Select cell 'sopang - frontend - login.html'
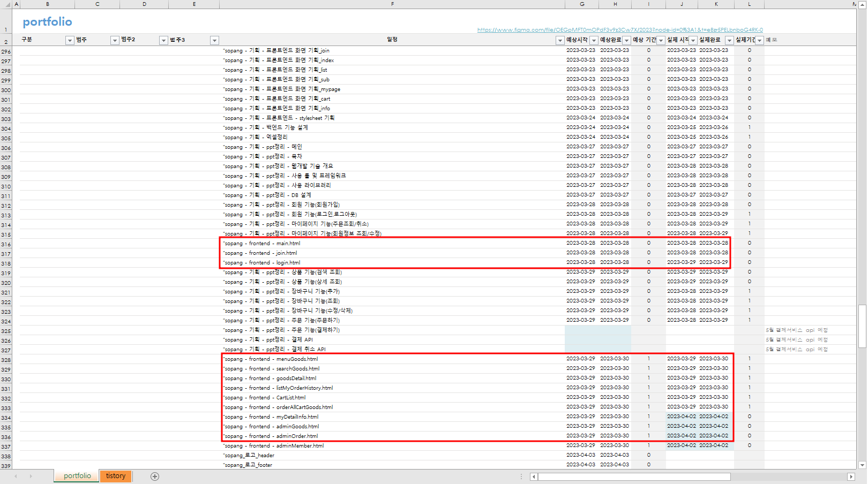Screen dimensions: 868x484 [x=392, y=263]
